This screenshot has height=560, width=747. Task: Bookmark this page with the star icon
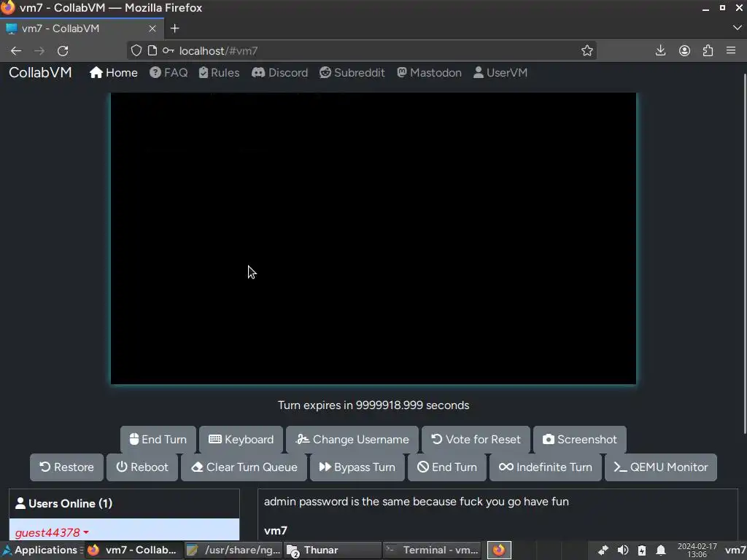(x=587, y=50)
